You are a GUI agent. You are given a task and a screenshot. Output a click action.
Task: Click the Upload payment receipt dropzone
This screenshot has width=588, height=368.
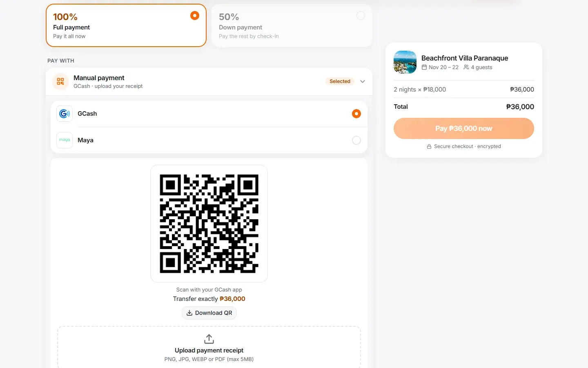coord(209,347)
